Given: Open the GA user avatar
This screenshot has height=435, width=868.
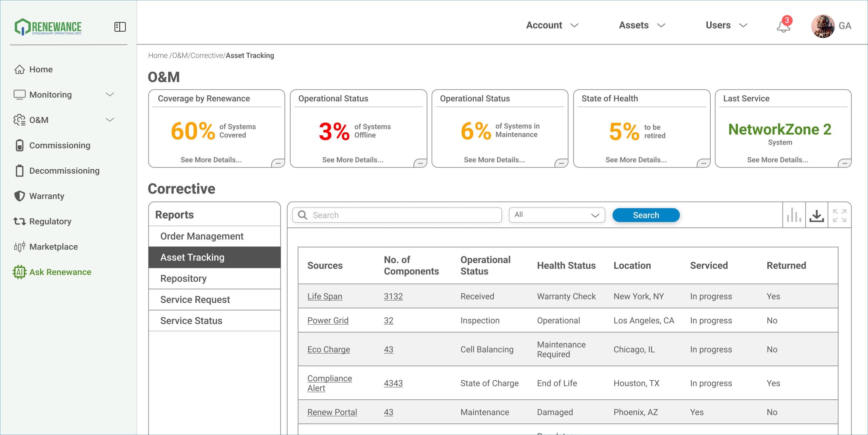Looking at the screenshot, I should [x=823, y=26].
